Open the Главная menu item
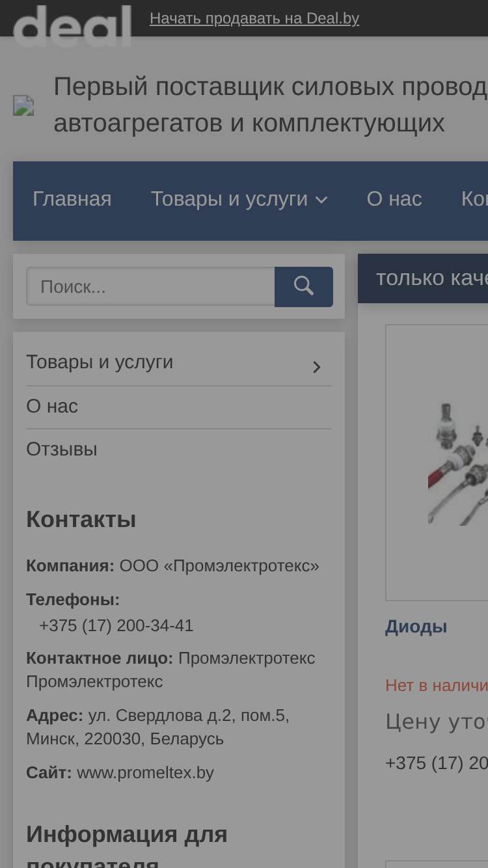The height and width of the screenshot is (868, 488). (72, 199)
